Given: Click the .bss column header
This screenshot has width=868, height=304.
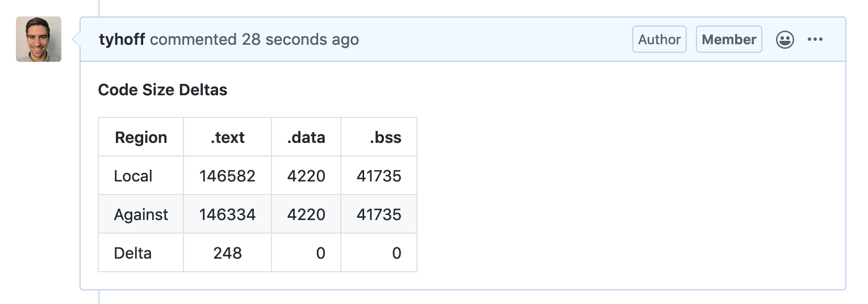Looking at the screenshot, I should pos(385,137).
